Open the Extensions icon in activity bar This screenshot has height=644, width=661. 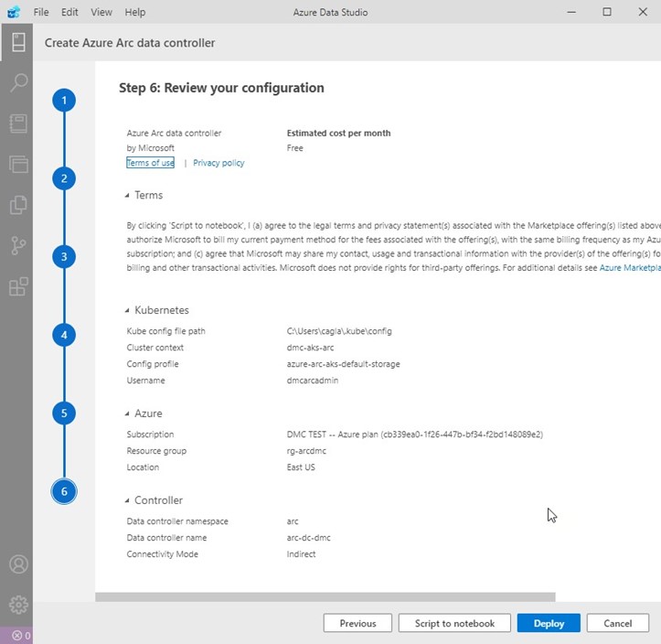18,286
